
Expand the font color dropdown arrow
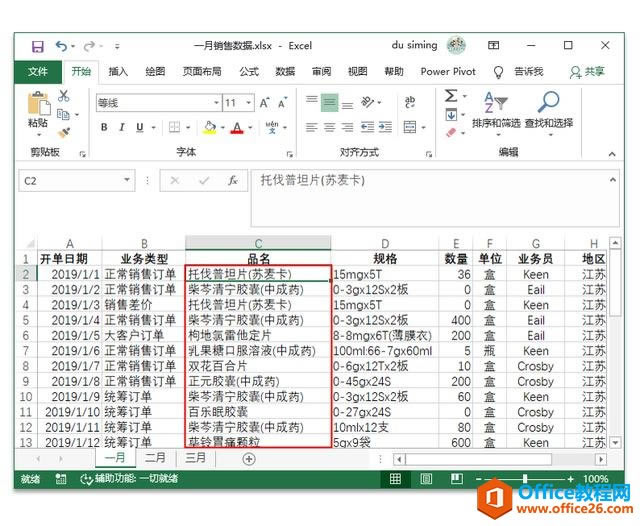coord(250,128)
